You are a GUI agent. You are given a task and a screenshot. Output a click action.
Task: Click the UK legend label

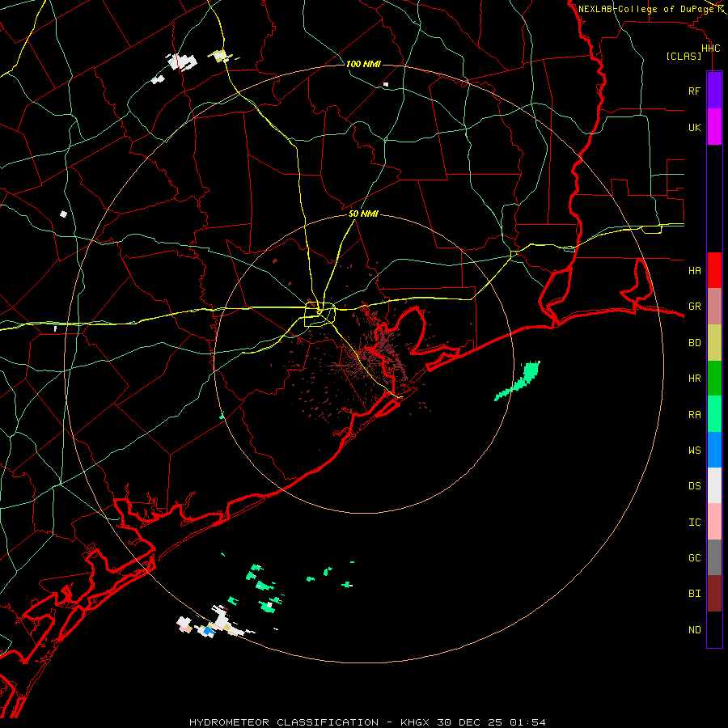(x=695, y=127)
